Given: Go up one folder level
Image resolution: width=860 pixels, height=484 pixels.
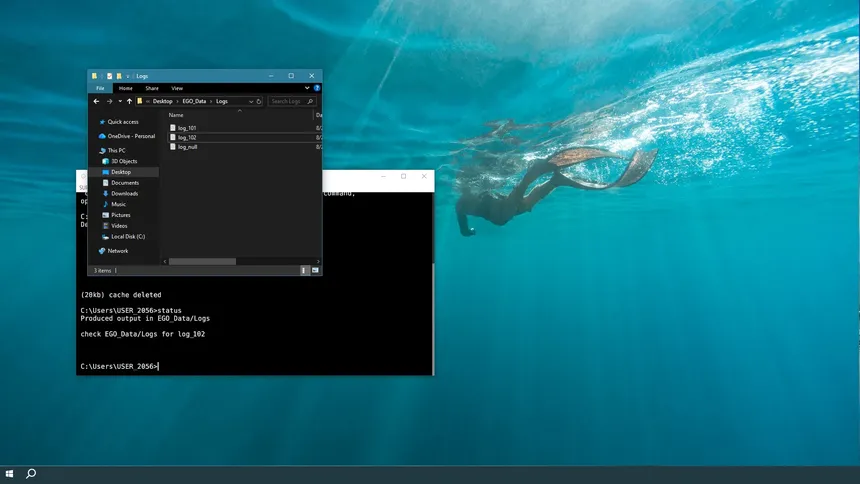Looking at the screenshot, I should [x=129, y=102].
